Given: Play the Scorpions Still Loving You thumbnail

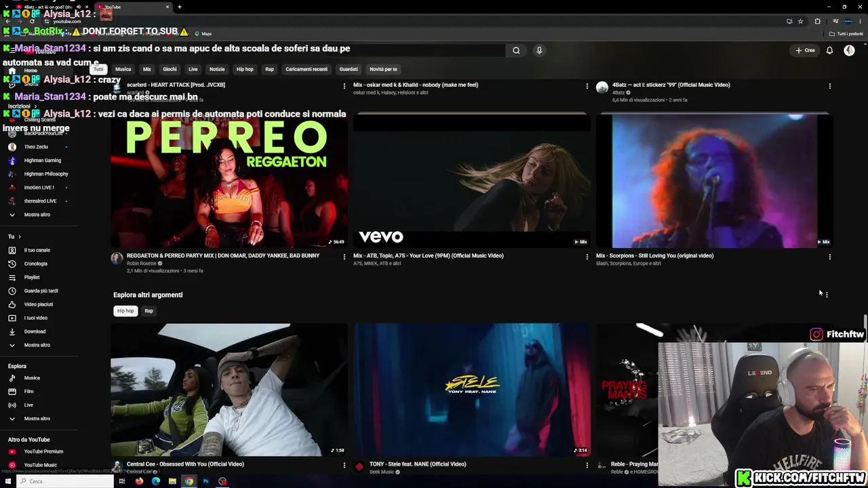Looking at the screenshot, I should tap(715, 181).
